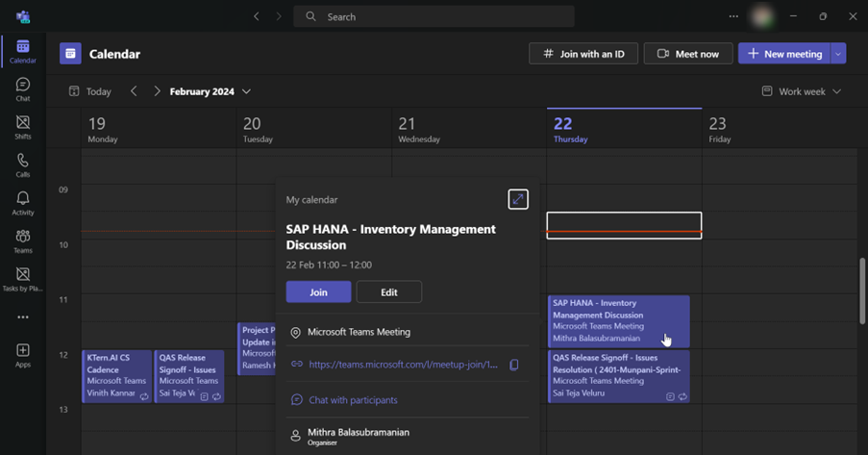Click the calendar vertical scrollbar

(x=862, y=291)
